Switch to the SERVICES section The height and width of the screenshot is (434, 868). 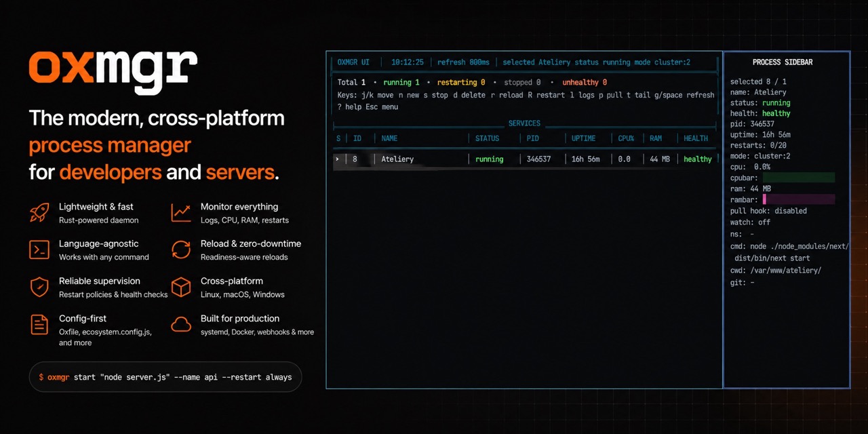[524, 123]
